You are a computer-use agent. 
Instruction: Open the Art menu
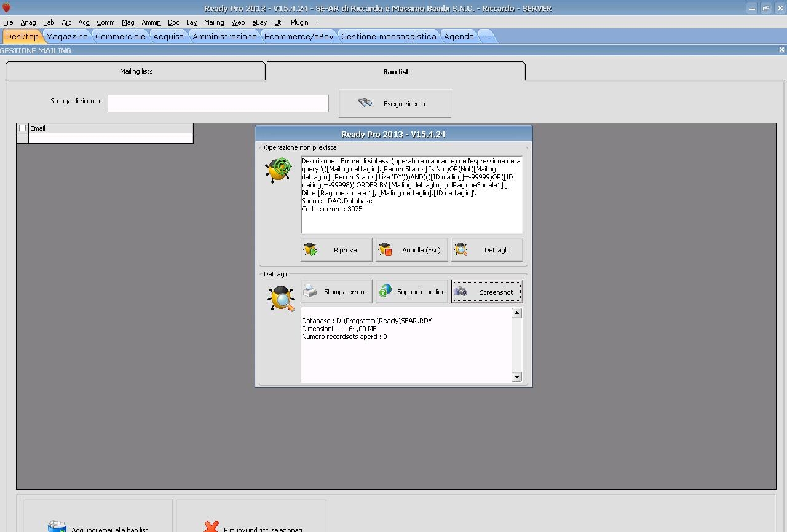coord(66,22)
